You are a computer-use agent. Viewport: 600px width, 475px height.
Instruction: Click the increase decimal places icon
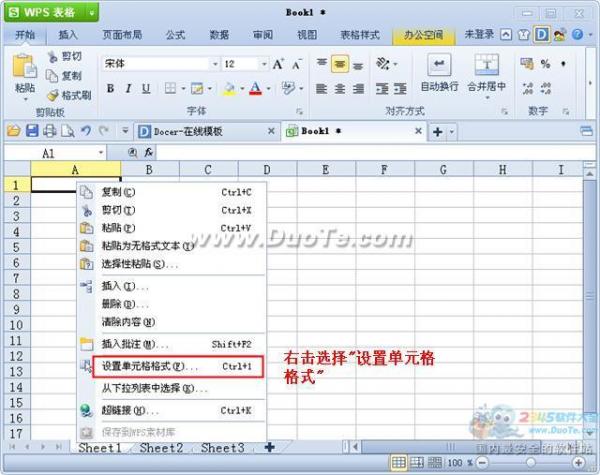click(x=528, y=88)
